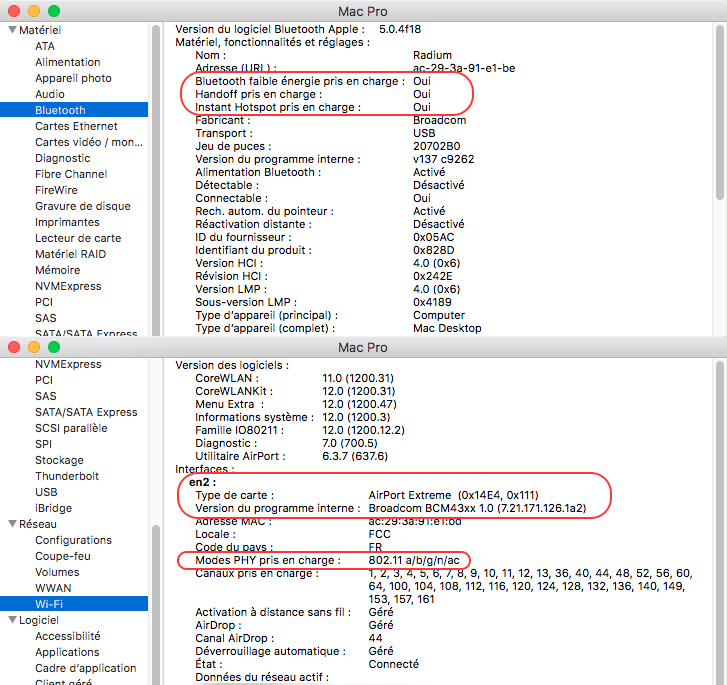Image resolution: width=727 pixels, height=685 pixels.
Task: Click the Mac Desktop device type value
Action: click(447, 328)
